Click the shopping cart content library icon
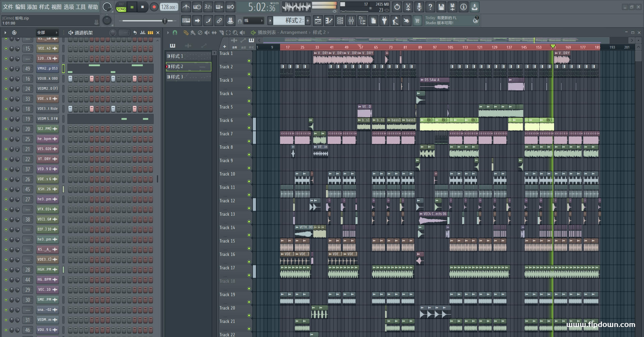Viewport: 644px width, 337px height. (x=417, y=21)
